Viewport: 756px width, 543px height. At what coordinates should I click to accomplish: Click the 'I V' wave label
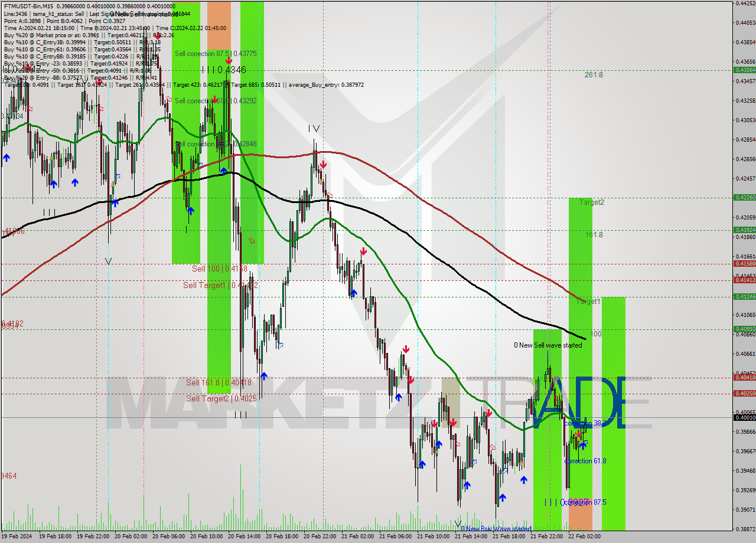314,129
